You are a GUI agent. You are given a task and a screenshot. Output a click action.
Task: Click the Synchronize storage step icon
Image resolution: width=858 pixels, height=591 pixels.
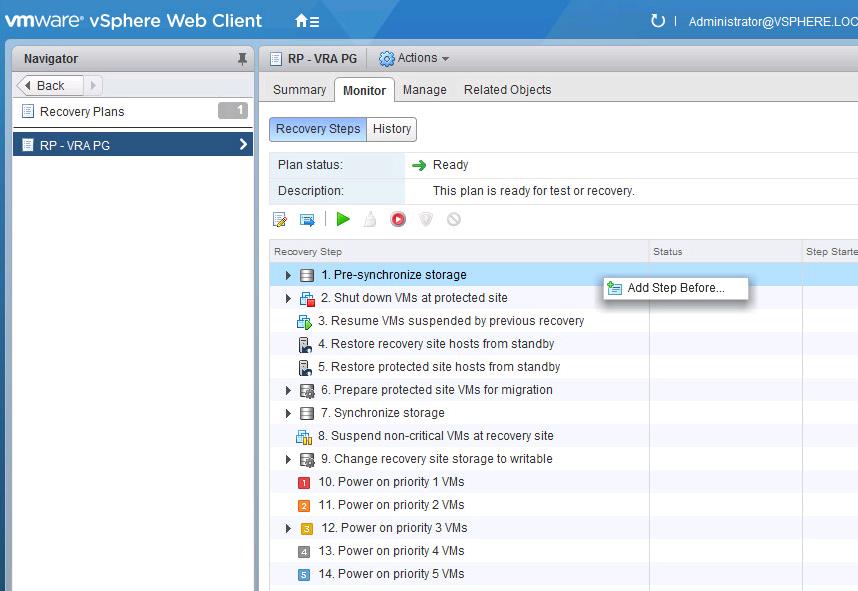pos(307,413)
